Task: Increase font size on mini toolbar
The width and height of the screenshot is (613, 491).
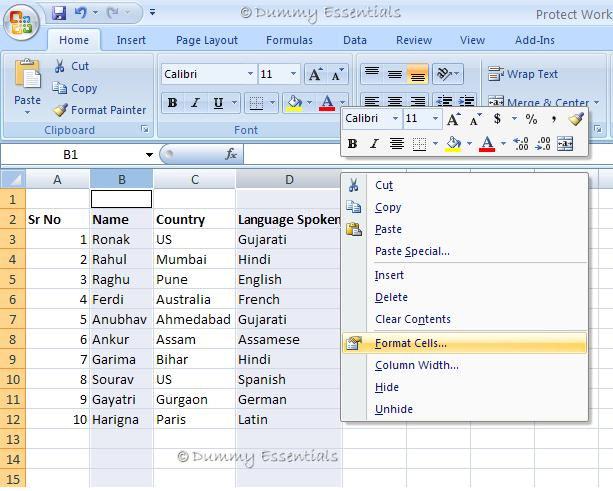Action: (x=453, y=119)
